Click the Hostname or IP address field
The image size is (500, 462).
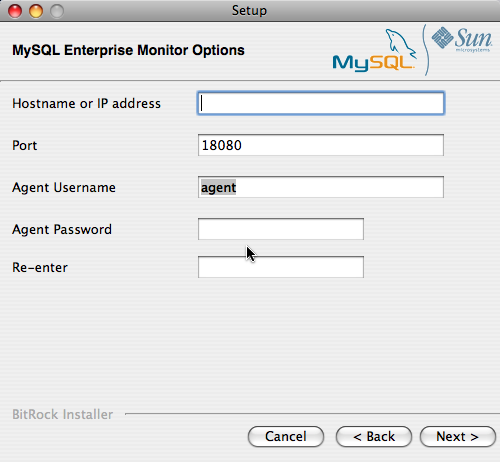(321, 103)
